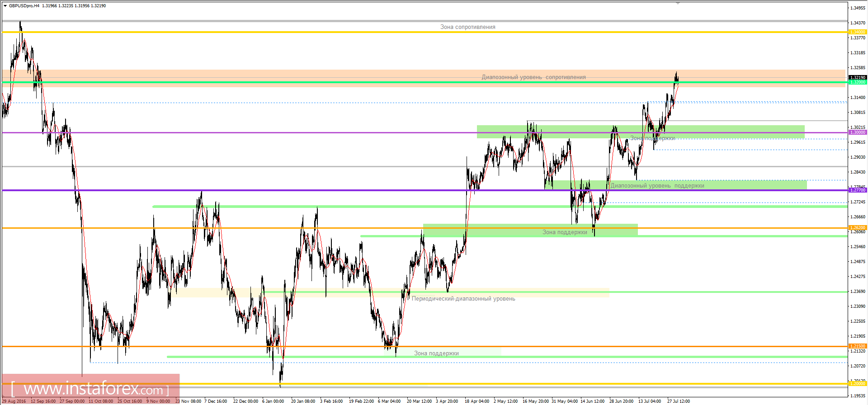Image resolution: width=868 pixels, height=405 pixels.
Task: Select the 'Зона сопротивления' text label
Action: 467,27
